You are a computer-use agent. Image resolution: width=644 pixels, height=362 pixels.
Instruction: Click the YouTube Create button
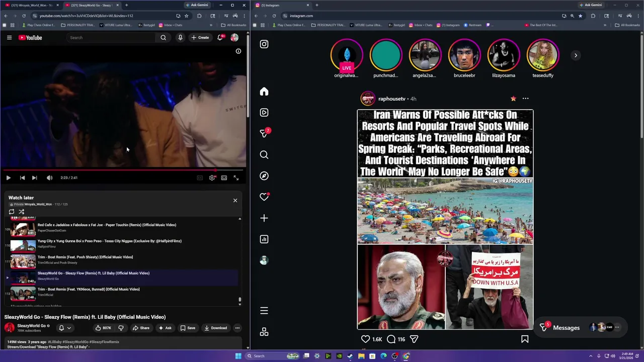pos(200,38)
